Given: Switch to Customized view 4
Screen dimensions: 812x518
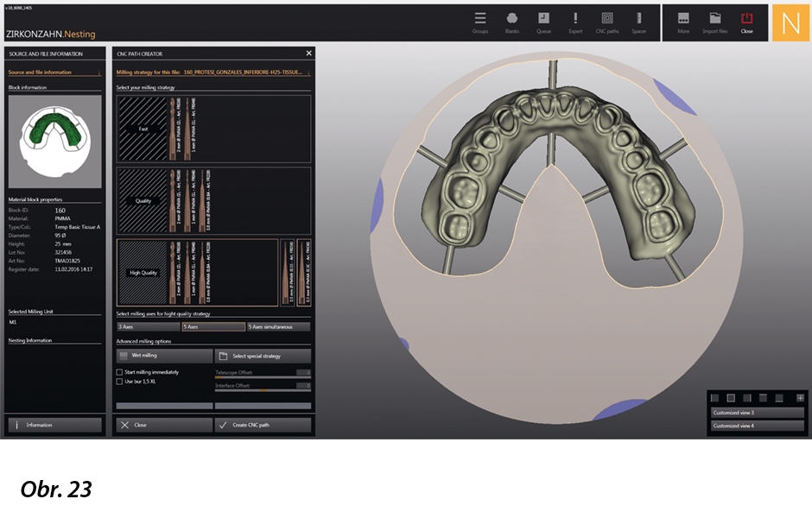Looking at the screenshot, I should coord(757,426).
